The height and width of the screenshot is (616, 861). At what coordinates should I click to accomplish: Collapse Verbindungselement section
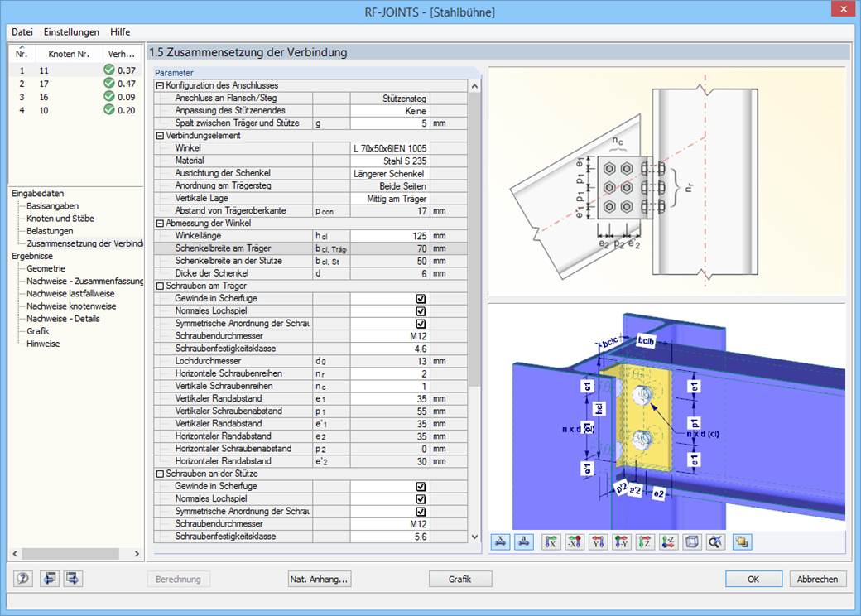[x=161, y=136]
